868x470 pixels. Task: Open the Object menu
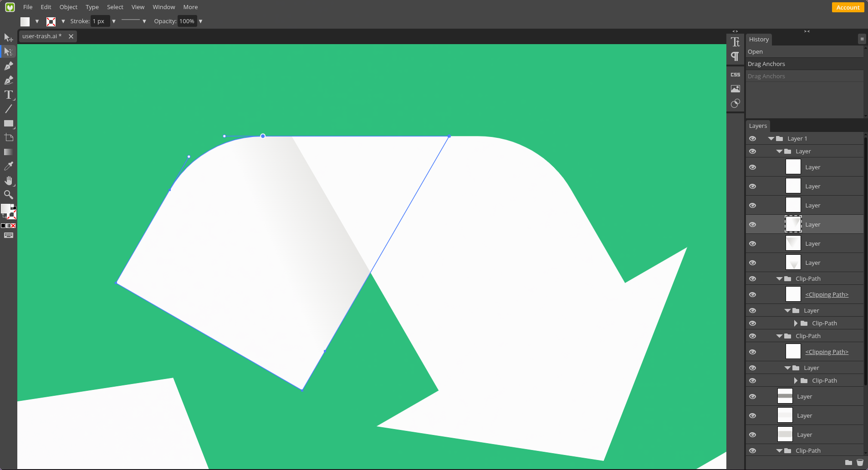pyautogui.click(x=68, y=7)
